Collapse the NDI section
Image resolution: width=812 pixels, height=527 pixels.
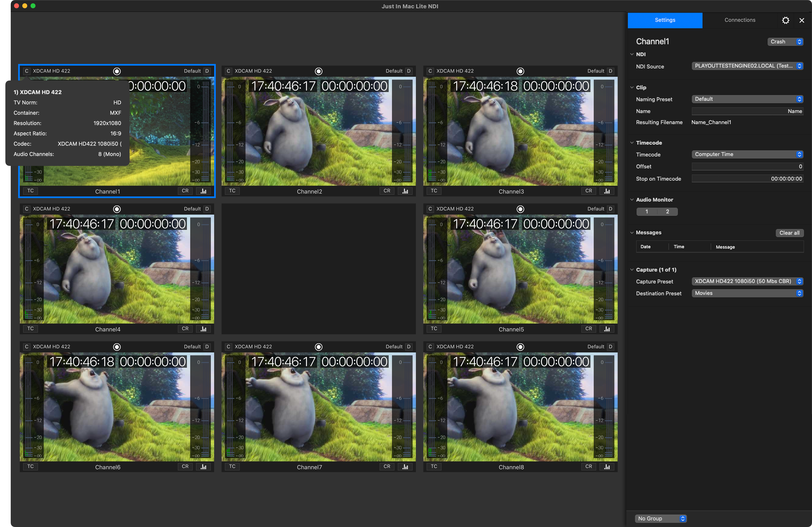[632, 54]
